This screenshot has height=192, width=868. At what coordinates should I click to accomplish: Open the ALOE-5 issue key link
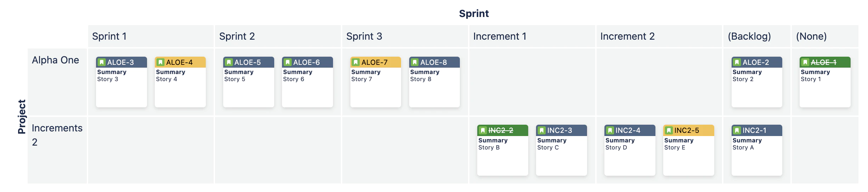tap(247, 62)
